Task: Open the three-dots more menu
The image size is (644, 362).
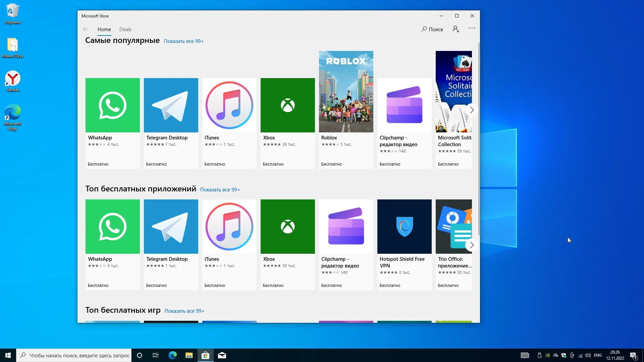Action: (472, 28)
